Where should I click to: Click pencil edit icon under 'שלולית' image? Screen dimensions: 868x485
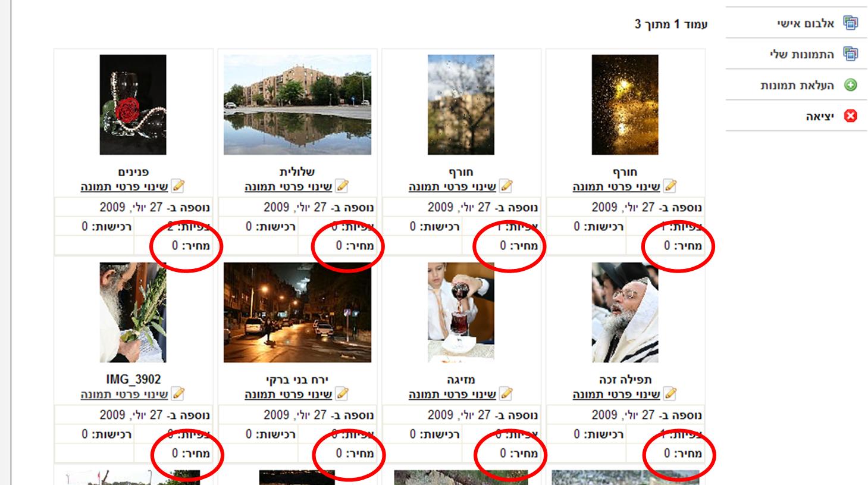click(341, 186)
